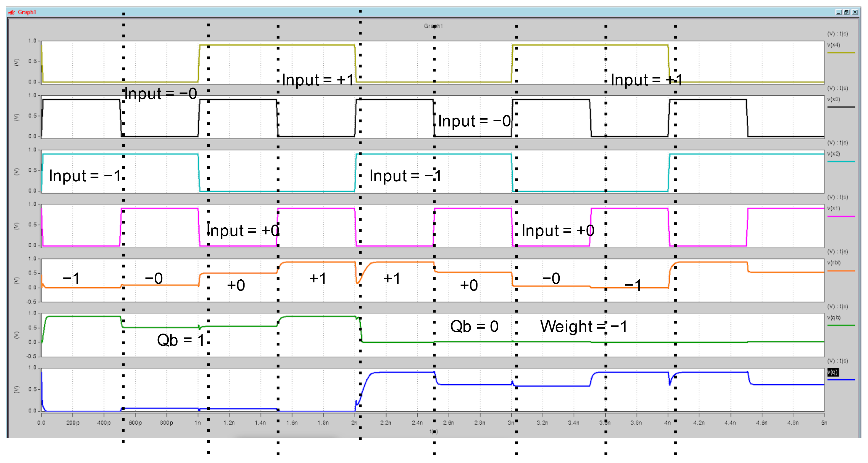This screenshot has height=463, width=868.
Task: Click the 2n tick on time axis
Action: [x=354, y=422]
